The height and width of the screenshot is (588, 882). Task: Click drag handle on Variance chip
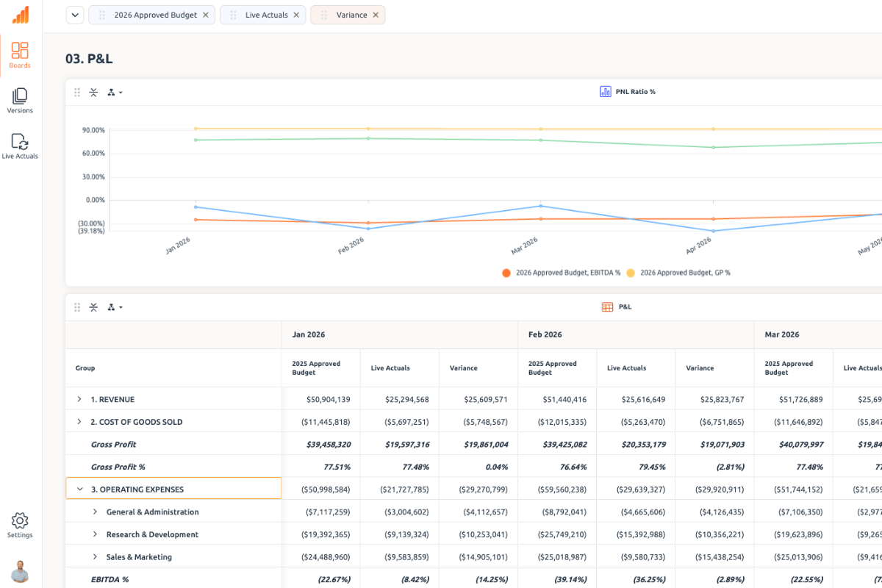click(x=324, y=15)
